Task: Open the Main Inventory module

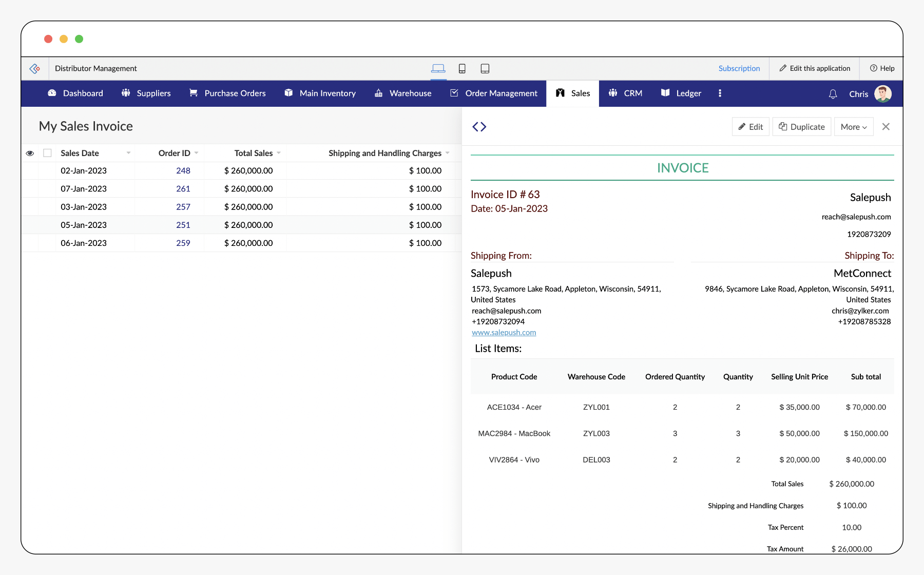Action: click(x=328, y=93)
